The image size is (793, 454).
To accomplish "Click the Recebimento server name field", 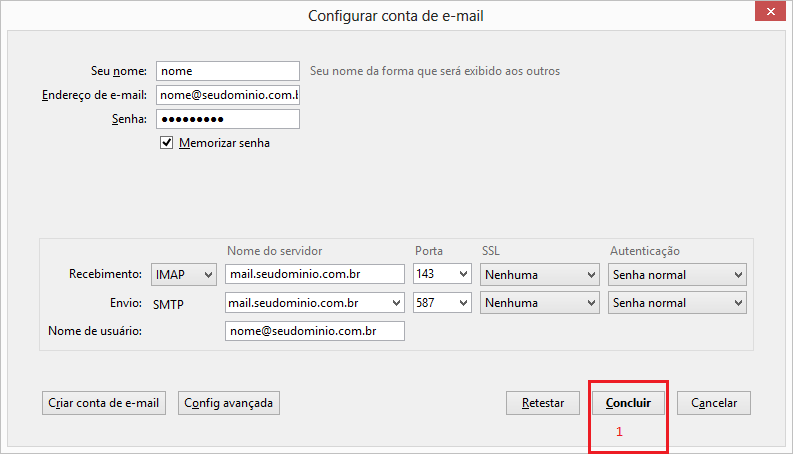I will pos(315,274).
